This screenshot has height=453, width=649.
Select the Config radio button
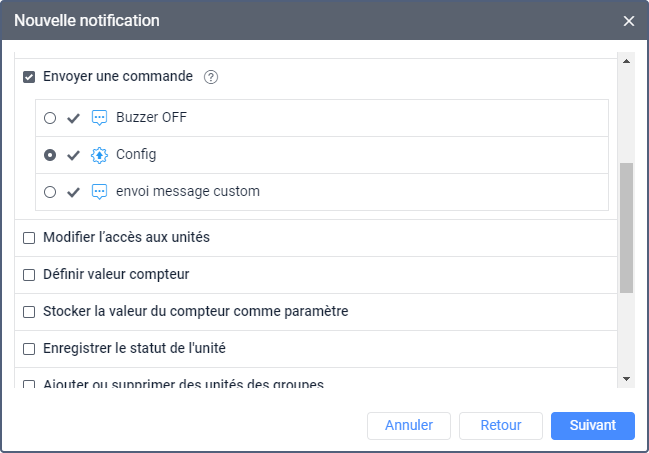[x=50, y=155]
